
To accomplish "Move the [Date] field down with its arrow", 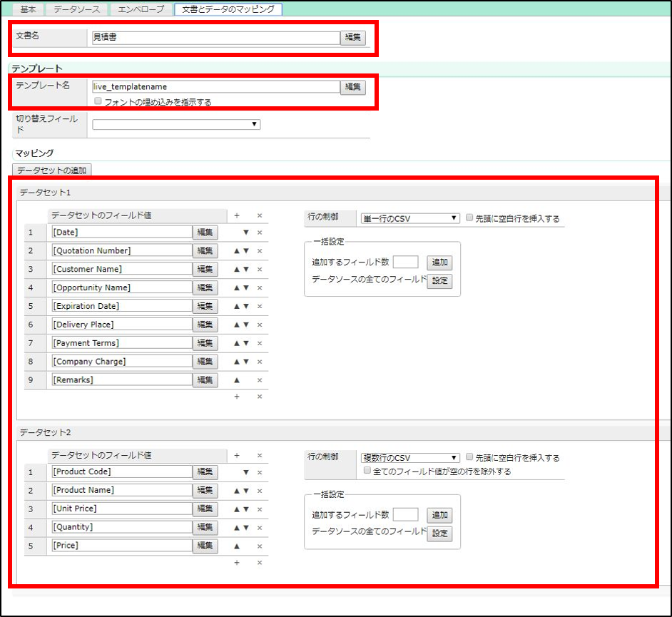I will (x=246, y=233).
